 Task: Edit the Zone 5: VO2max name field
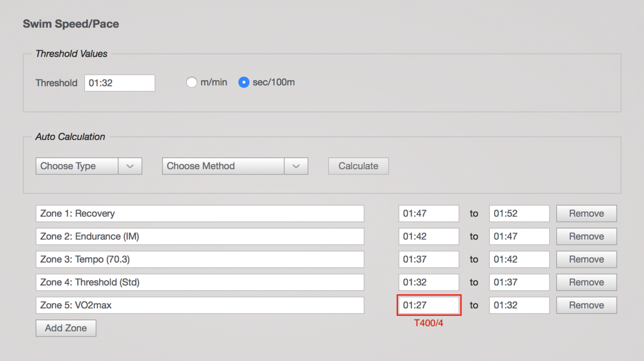(x=200, y=306)
